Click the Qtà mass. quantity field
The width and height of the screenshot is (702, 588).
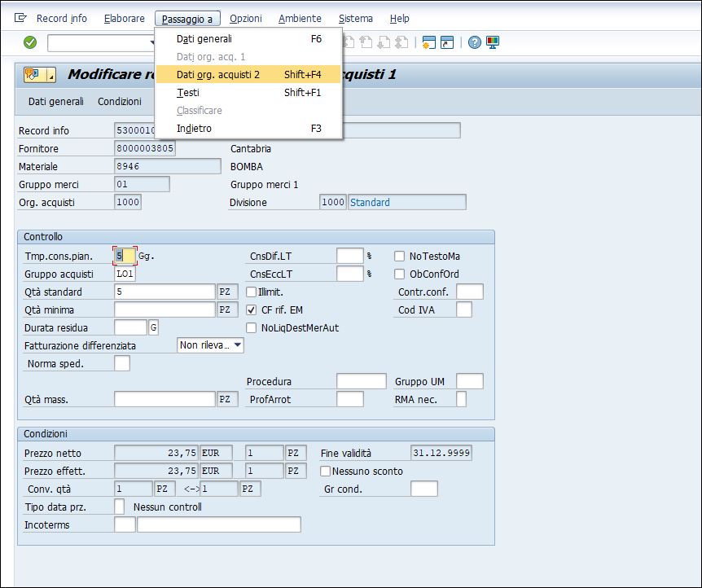pyautogui.click(x=165, y=399)
